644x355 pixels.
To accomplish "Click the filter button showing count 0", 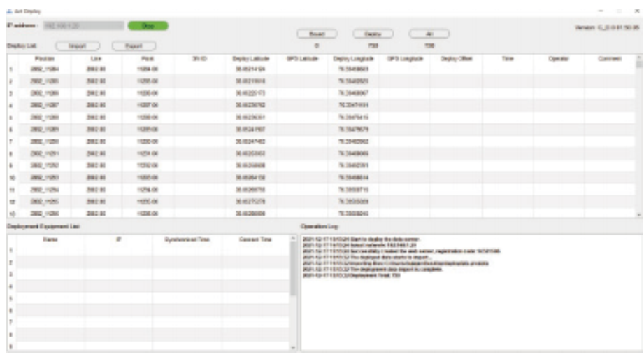I will point(317,34).
